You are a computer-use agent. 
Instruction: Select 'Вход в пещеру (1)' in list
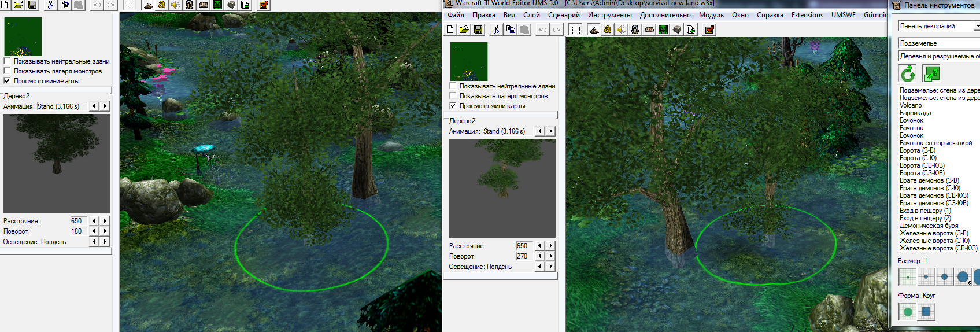coord(925,211)
